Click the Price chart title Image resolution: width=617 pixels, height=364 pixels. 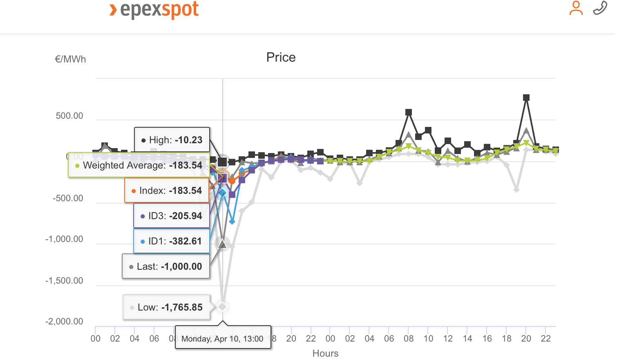[x=281, y=57]
